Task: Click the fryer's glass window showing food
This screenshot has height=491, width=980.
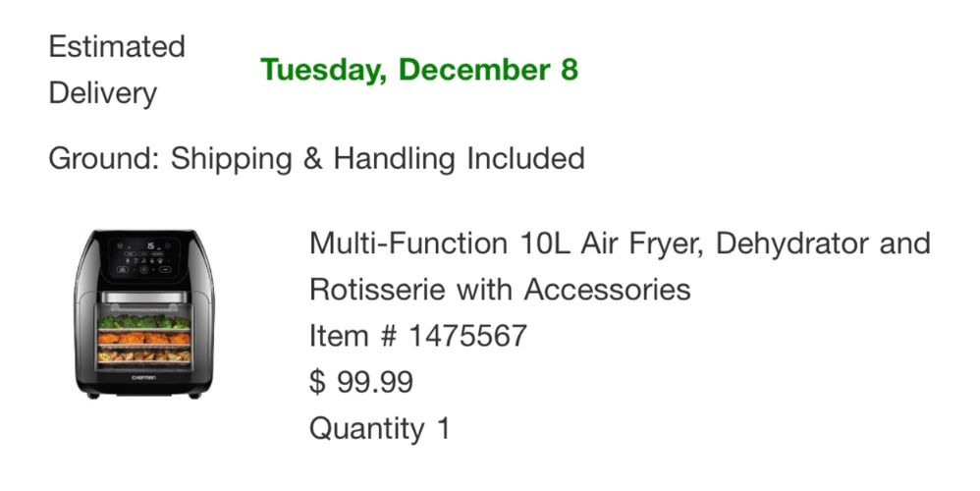Action: click(x=143, y=337)
